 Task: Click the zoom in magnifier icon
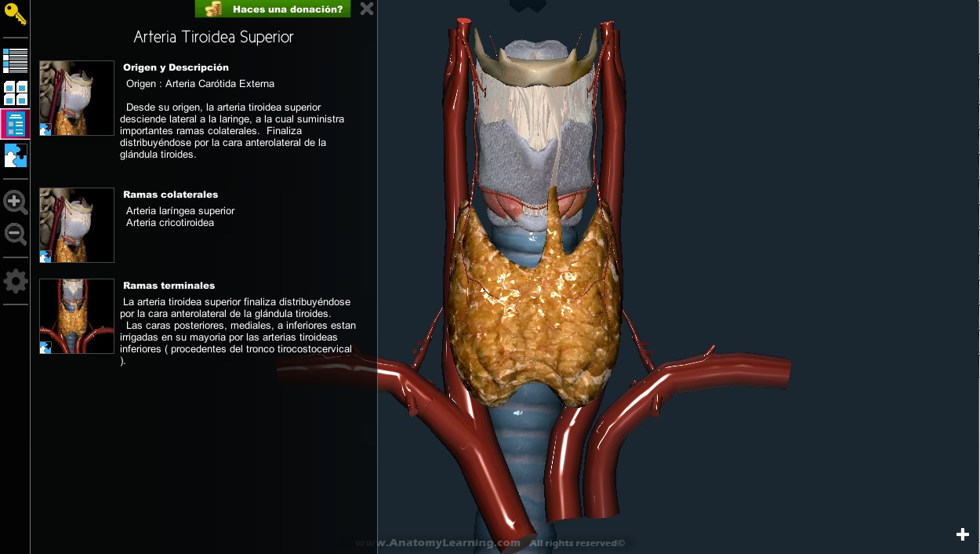(x=15, y=202)
